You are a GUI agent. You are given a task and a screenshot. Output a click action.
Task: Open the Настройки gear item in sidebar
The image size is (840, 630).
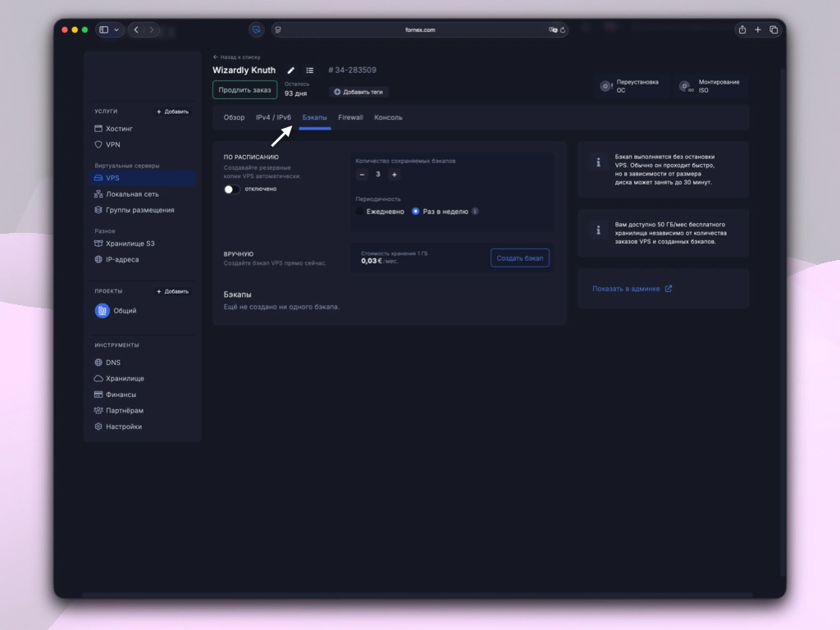123,427
